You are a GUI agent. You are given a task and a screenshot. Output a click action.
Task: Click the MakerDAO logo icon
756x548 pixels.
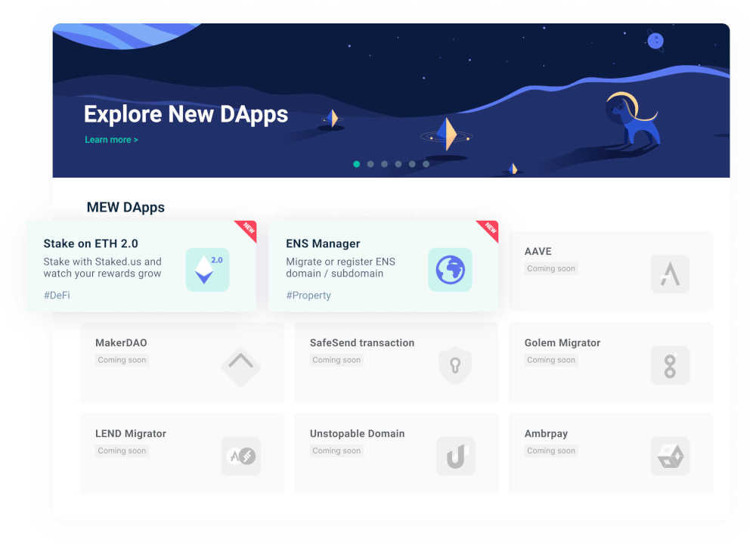[x=240, y=366]
